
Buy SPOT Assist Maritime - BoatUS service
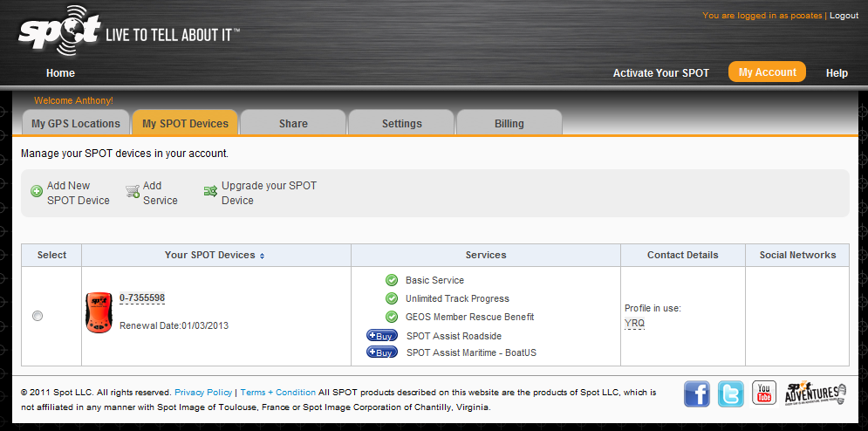coord(382,352)
